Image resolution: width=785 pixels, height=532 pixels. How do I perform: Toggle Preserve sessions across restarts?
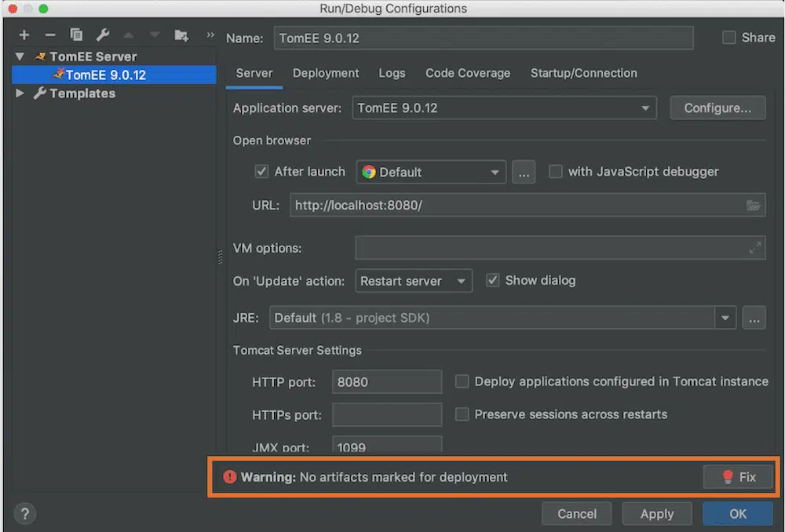click(x=462, y=414)
